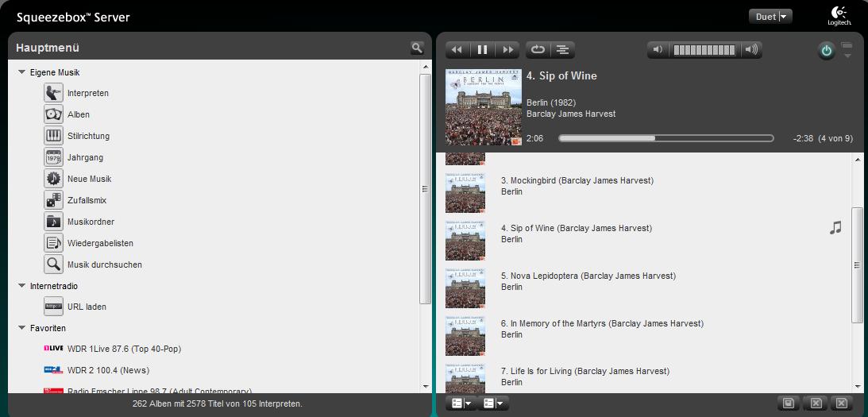Image resolution: width=868 pixels, height=417 pixels.
Task: Click the Barclay James Harvest artist link
Action: tap(570, 114)
